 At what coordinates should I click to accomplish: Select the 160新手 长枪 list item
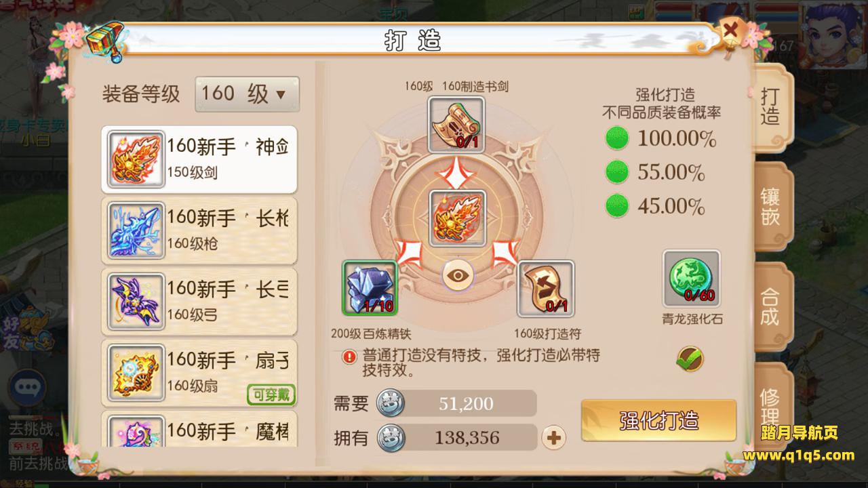tap(199, 230)
